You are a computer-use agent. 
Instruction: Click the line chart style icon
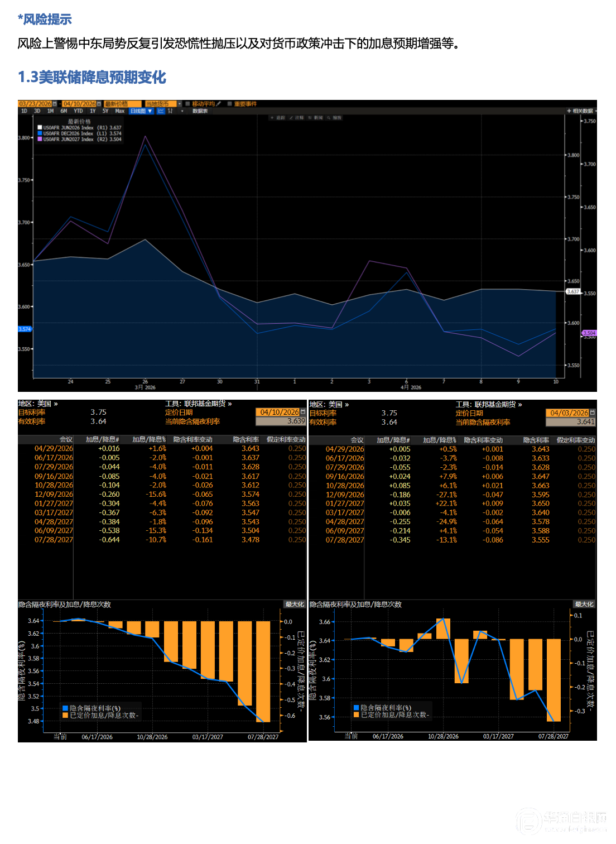(x=161, y=111)
